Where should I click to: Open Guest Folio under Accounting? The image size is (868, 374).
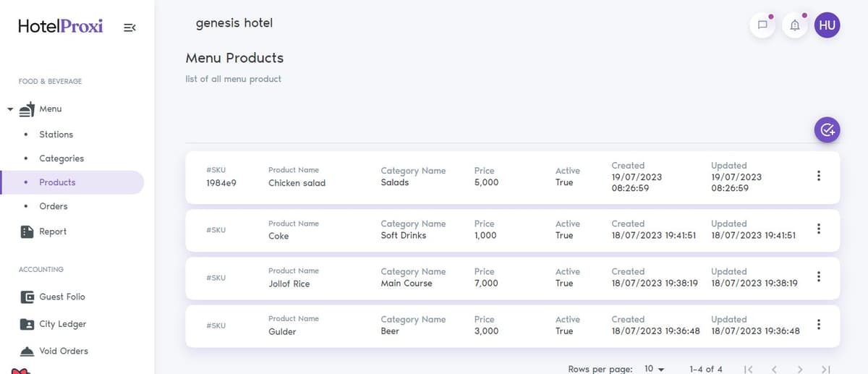[x=53, y=297]
